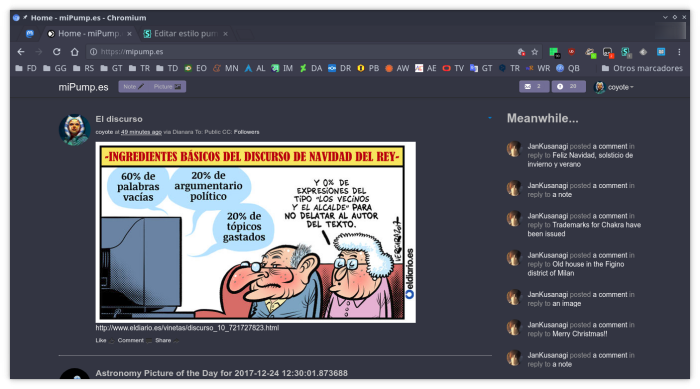Open Feliz Navidad, solsticio de invierno link
700x389 pixels.
pos(580,160)
